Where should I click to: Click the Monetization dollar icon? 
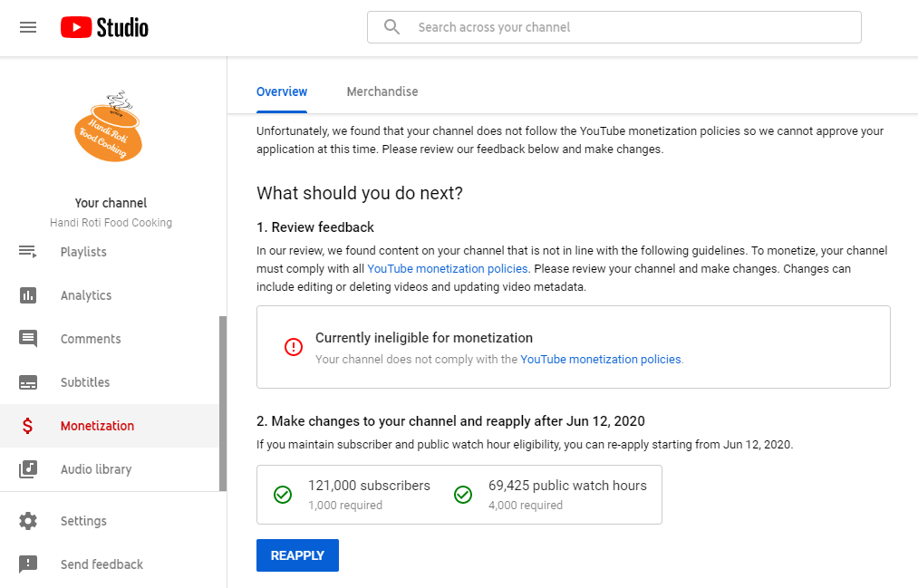(28, 426)
